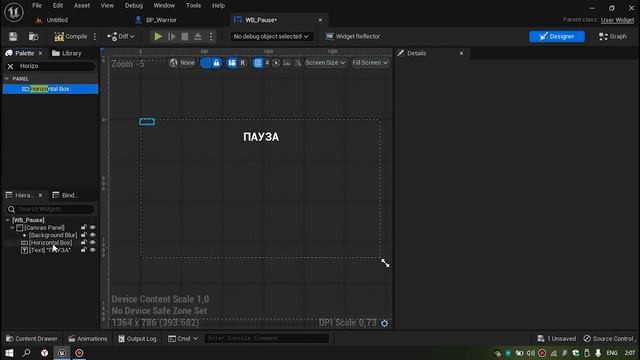Open the Compile options menu dots
The width and height of the screenshot is (640, 360).
(x=95, y=36)
